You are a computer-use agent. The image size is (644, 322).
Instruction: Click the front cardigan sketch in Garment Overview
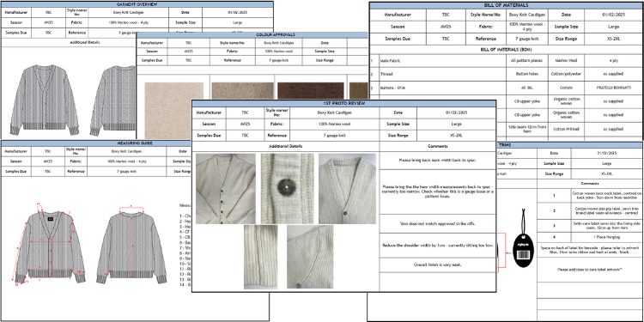pos(45,100)
